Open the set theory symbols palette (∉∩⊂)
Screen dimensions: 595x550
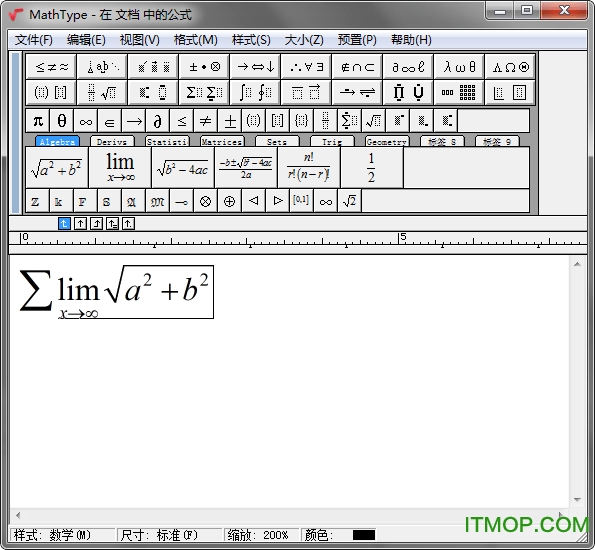pyautogui.click(x=357, y=67)
